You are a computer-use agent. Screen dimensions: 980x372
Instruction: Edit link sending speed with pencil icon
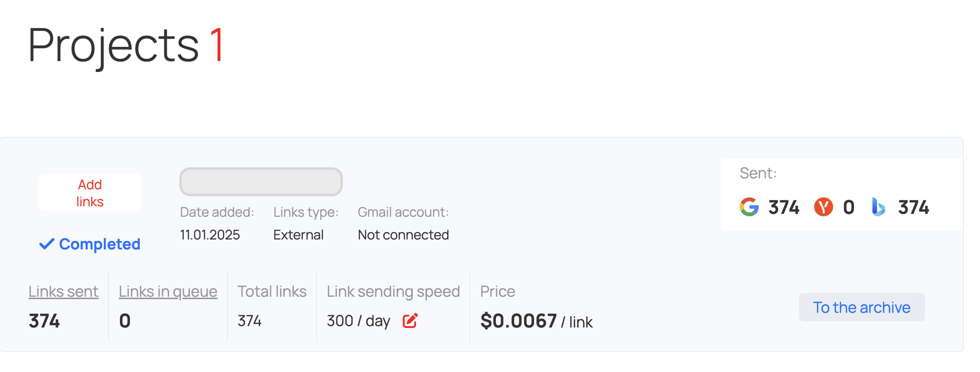(x=410, y=321)
